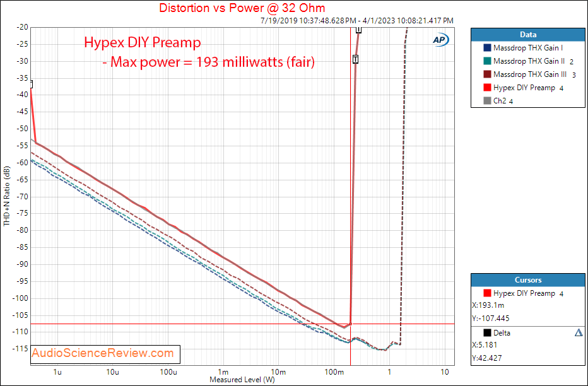Click the graph title 'Distortion vs Power @ 32 Ohm'

coord(242,8)
